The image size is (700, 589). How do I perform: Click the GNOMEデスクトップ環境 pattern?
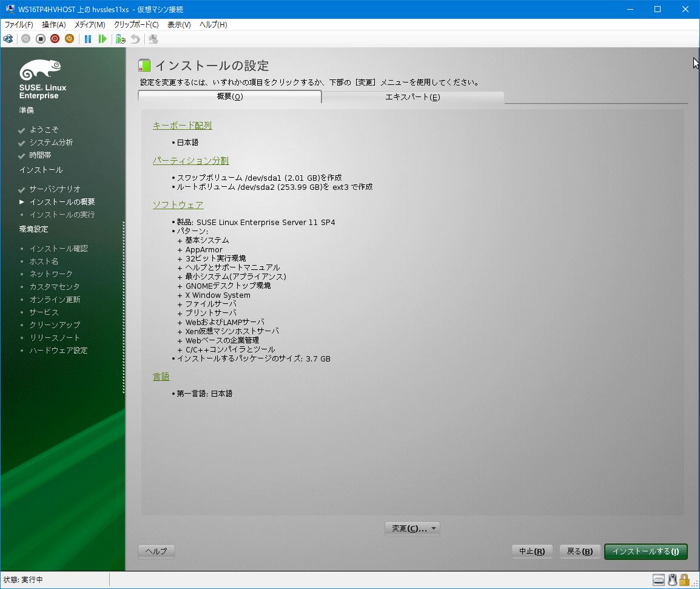point(228,286)
